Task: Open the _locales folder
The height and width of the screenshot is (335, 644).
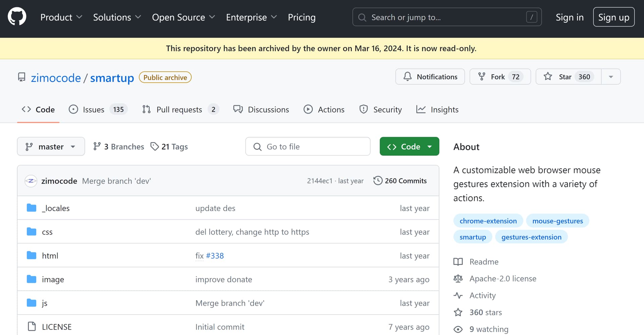Action: (56, 208)
